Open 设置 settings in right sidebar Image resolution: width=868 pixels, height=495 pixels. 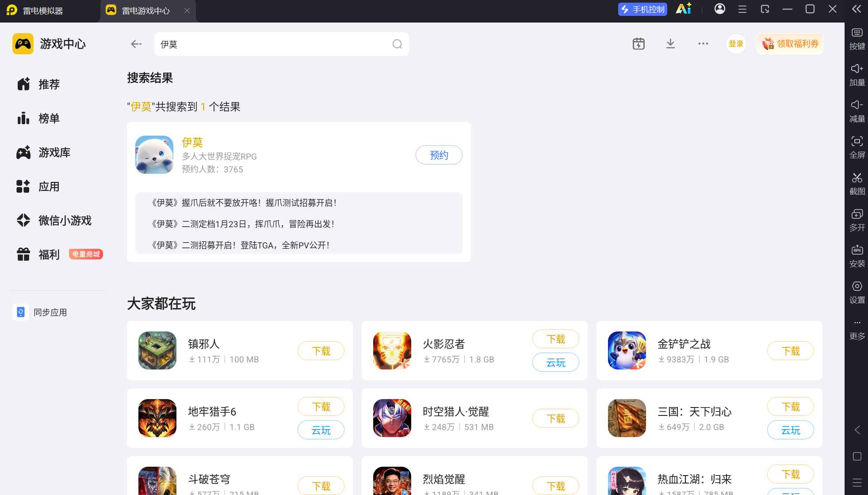tap(857, 293)
